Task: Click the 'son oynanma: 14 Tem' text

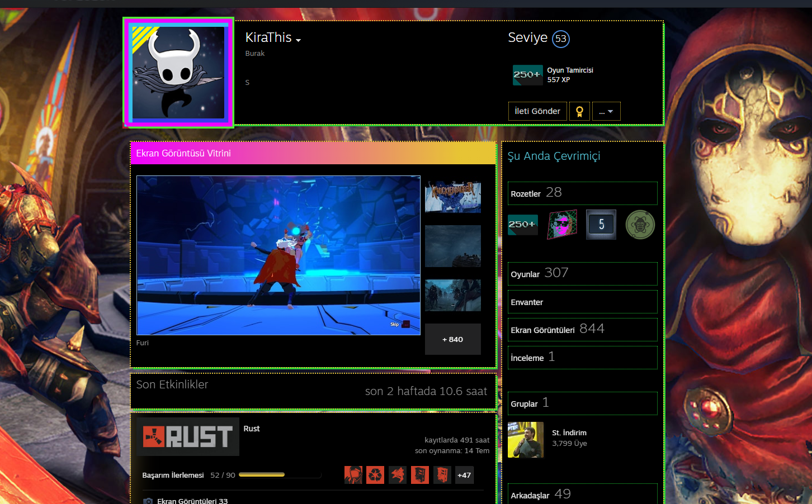Action: [452, 451]
